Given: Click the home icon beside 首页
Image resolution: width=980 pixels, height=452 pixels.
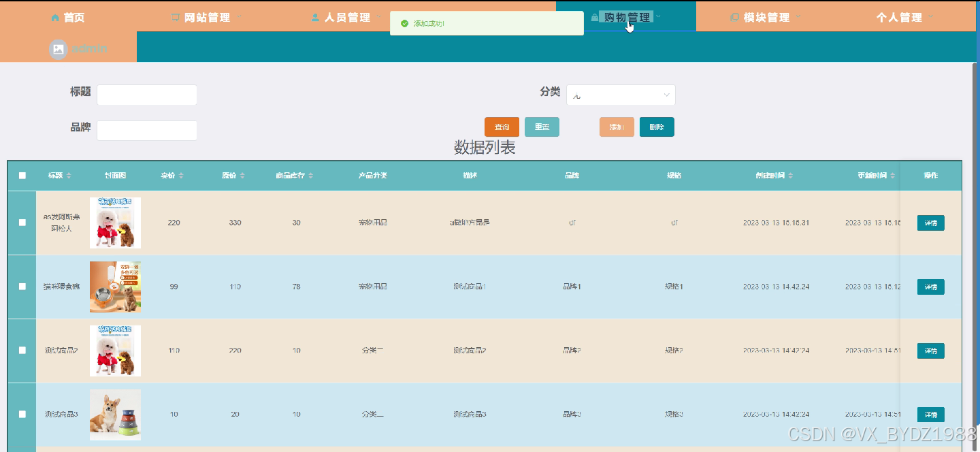Looking at the screenshot, I should point(56,18).
